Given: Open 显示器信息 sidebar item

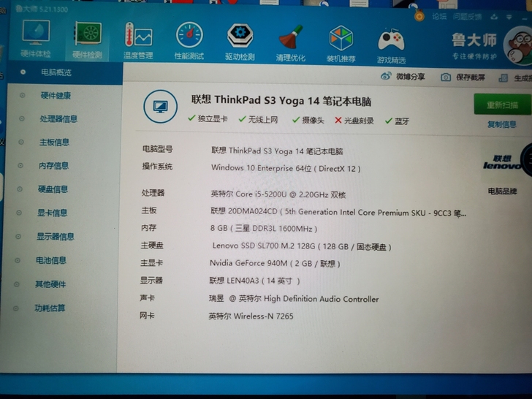Looking at the screenshot, I should [56, 237].
